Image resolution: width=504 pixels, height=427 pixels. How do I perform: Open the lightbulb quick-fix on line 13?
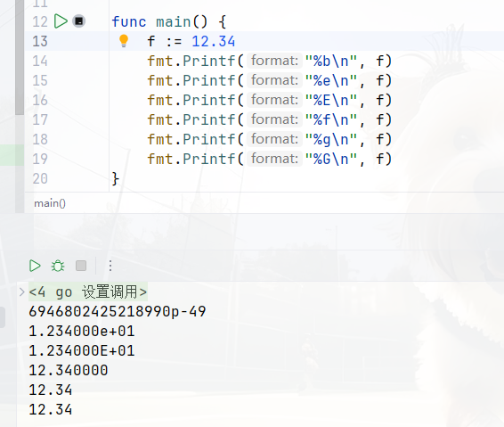click(124, 41)
